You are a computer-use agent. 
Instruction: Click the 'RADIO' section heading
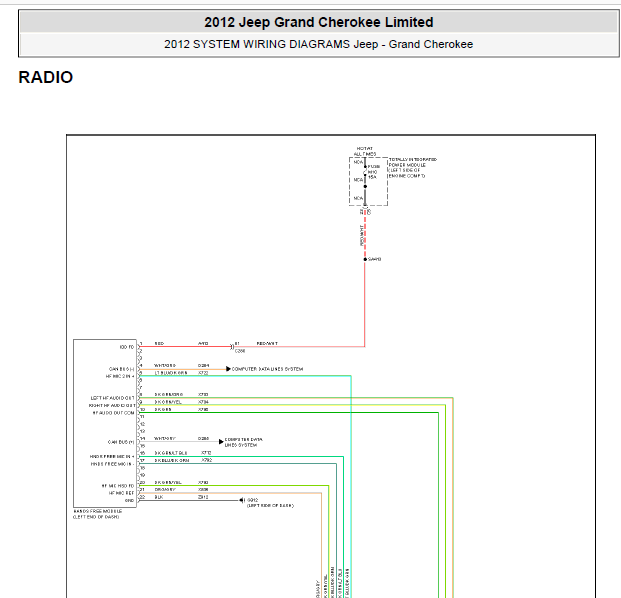click(x=46, y=77)
